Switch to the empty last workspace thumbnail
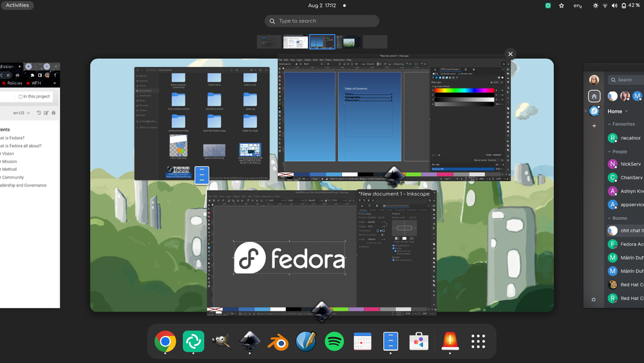The image size is (644, 363). click(x=375, y=42)
